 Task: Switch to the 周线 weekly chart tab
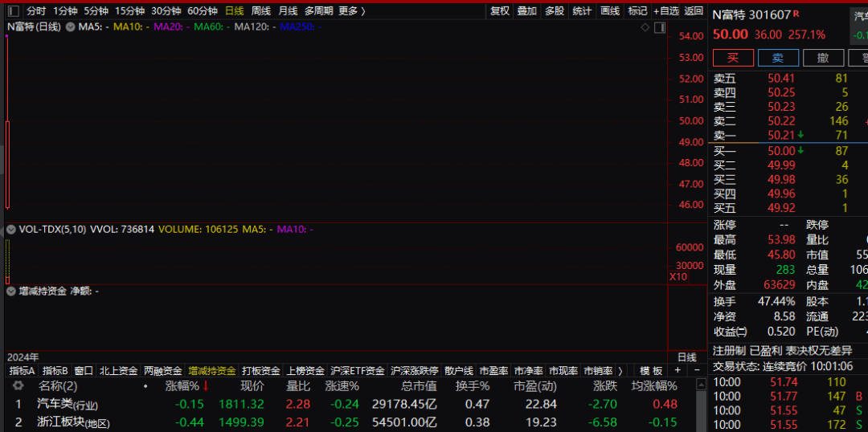pos(261,11)
